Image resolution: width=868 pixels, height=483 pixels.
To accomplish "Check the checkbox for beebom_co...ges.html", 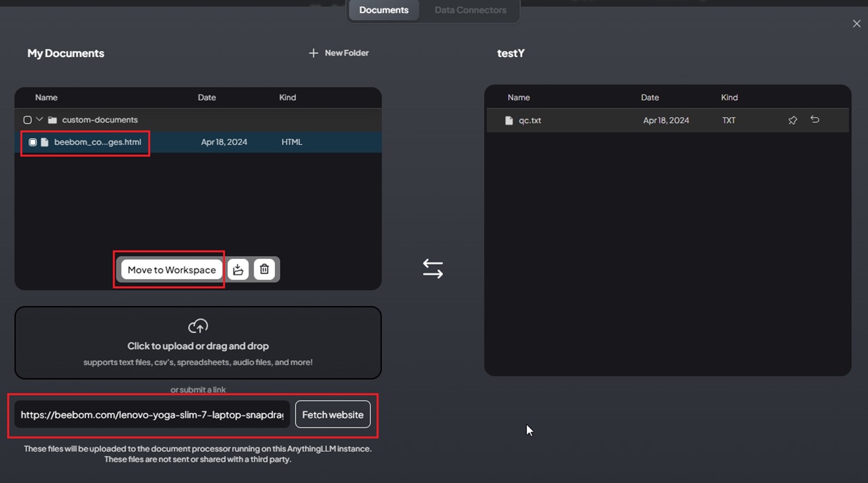I will pos(32,142).
